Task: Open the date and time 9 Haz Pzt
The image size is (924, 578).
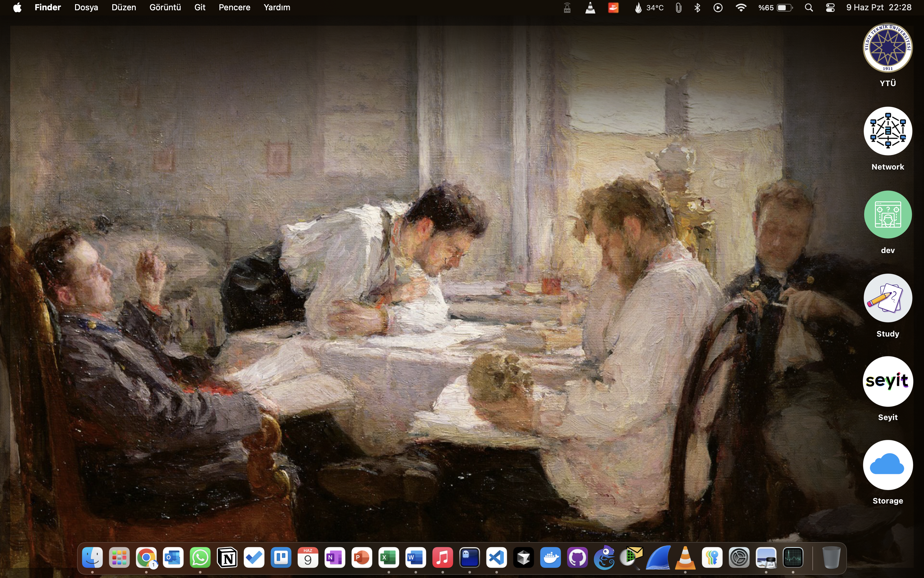Action: tap(879, 7)
